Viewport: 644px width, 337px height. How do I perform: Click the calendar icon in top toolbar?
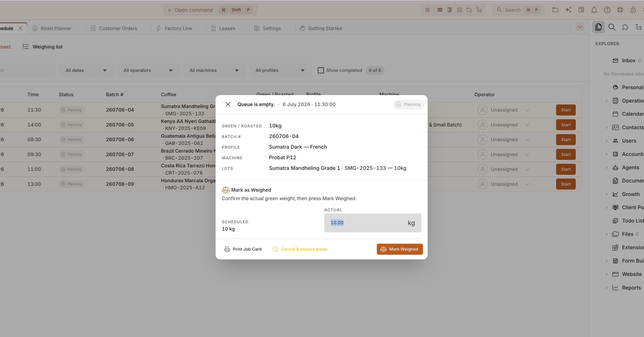[x=581, y=10]
